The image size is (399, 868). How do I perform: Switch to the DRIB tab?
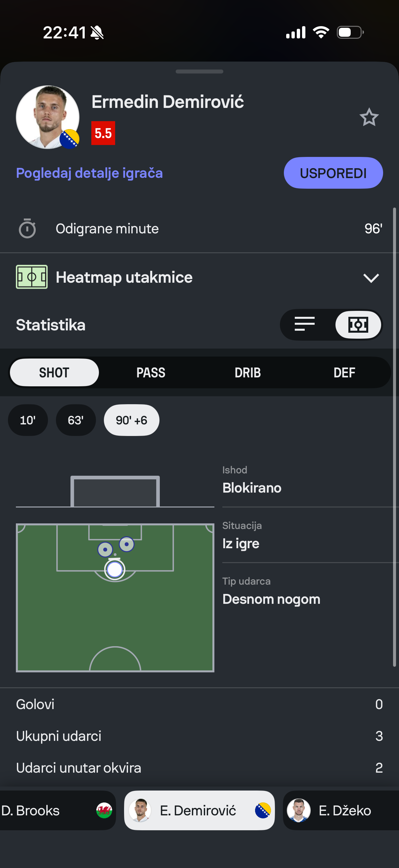pos(247,372)
